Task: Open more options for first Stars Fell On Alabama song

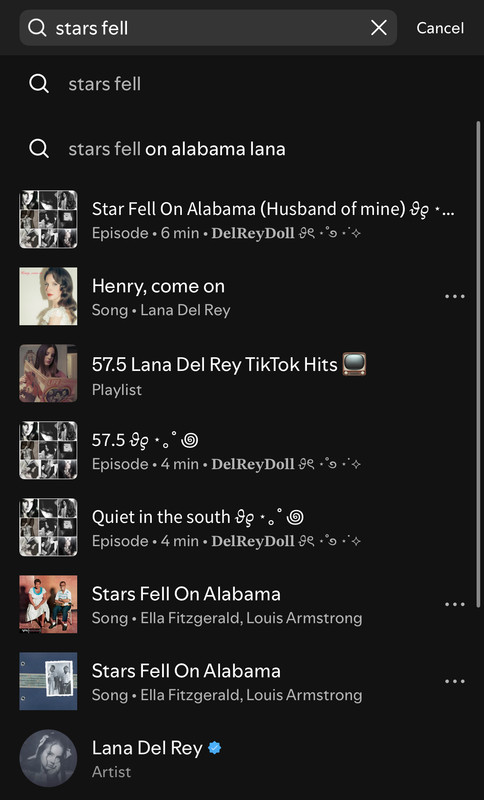Action: 454,604
